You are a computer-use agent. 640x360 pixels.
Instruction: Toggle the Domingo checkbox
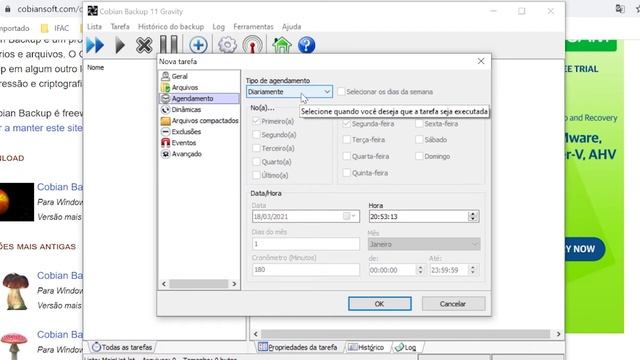point(419,156)
